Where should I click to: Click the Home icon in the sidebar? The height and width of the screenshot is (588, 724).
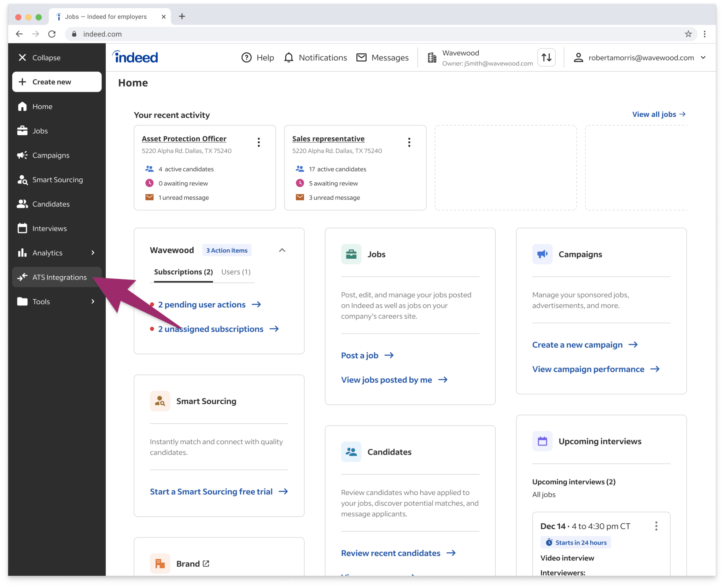pyautogui.click(x=22, y=106)
